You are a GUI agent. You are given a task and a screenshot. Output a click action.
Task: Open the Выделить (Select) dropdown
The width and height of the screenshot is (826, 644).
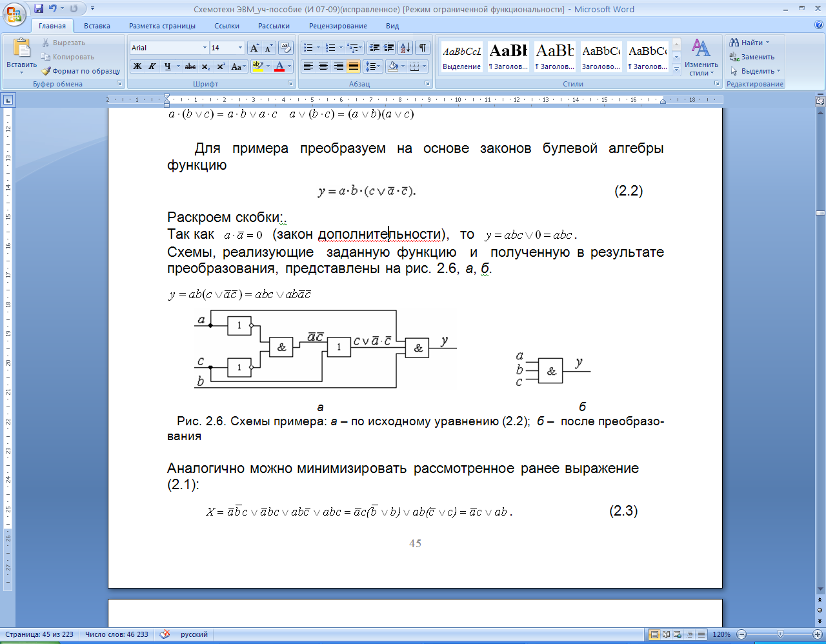[x=755, y=71]
